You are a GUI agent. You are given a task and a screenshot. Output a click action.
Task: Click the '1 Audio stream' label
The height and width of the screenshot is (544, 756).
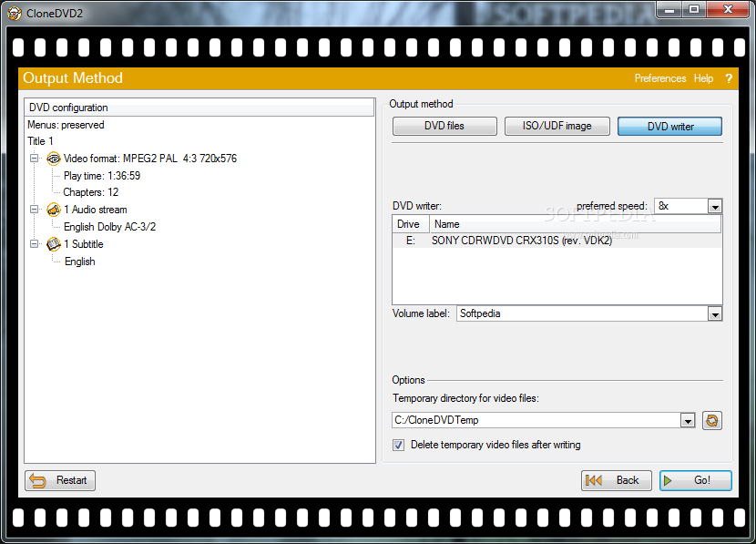96,210
